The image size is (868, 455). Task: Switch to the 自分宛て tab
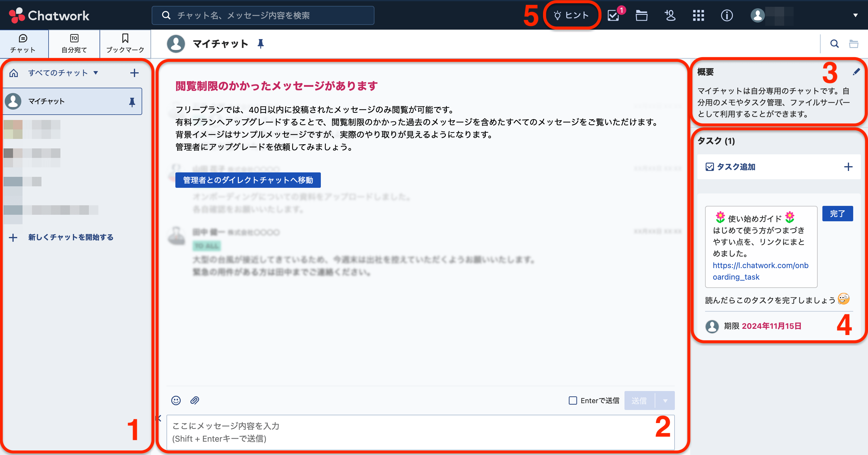[74, 44]
